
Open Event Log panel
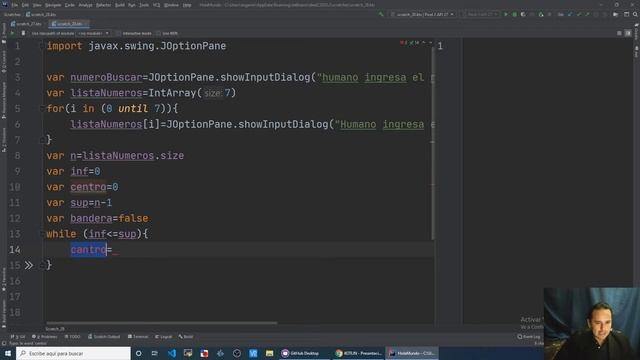pyautogui.click(x=529, y=337)
